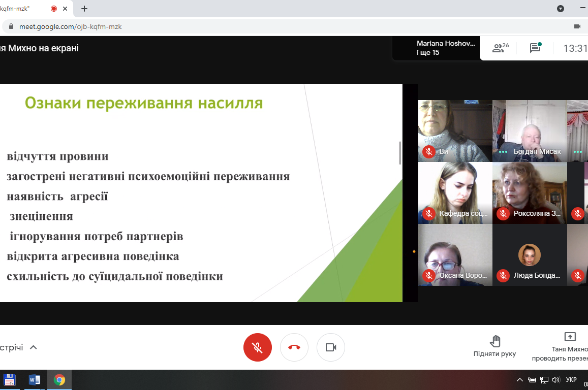Open Chrome profile dropdown arrow

click(561, 9)
